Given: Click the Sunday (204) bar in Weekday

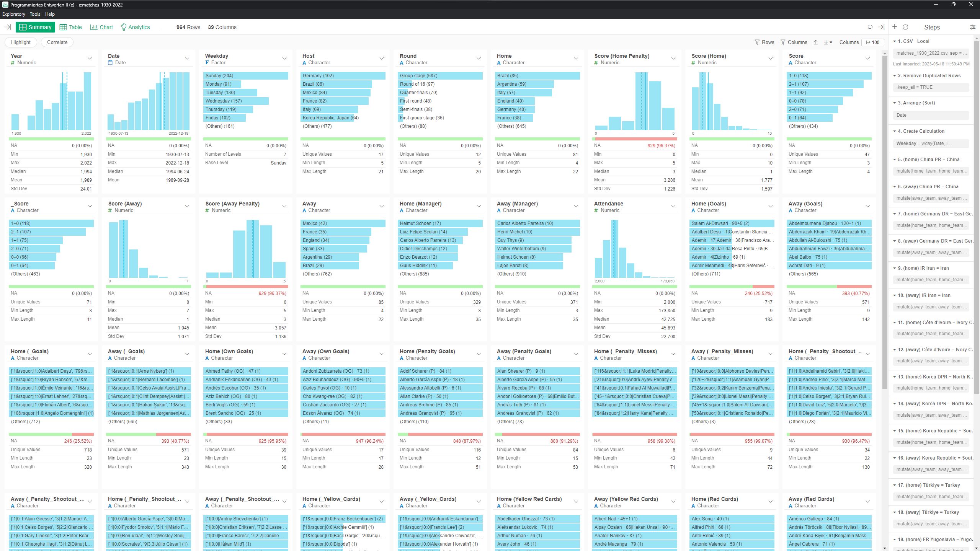Looking at the screenshot, I should tap(246, 75).
